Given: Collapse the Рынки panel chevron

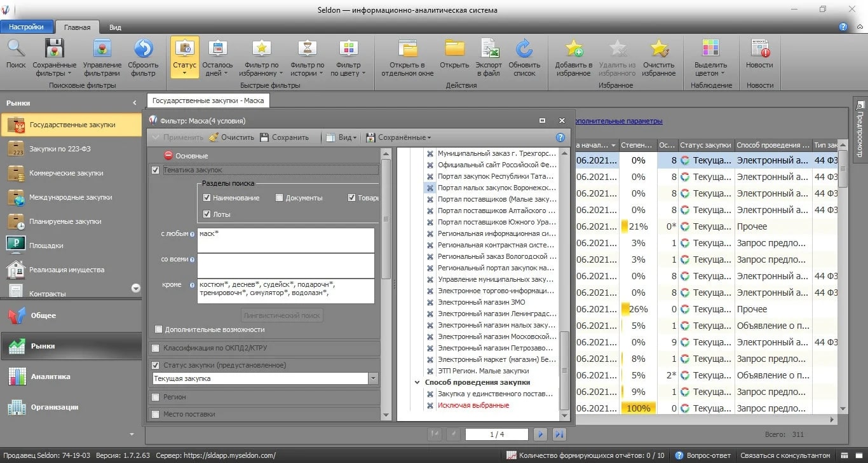Looking at the screenshot, I should (134, 103).
